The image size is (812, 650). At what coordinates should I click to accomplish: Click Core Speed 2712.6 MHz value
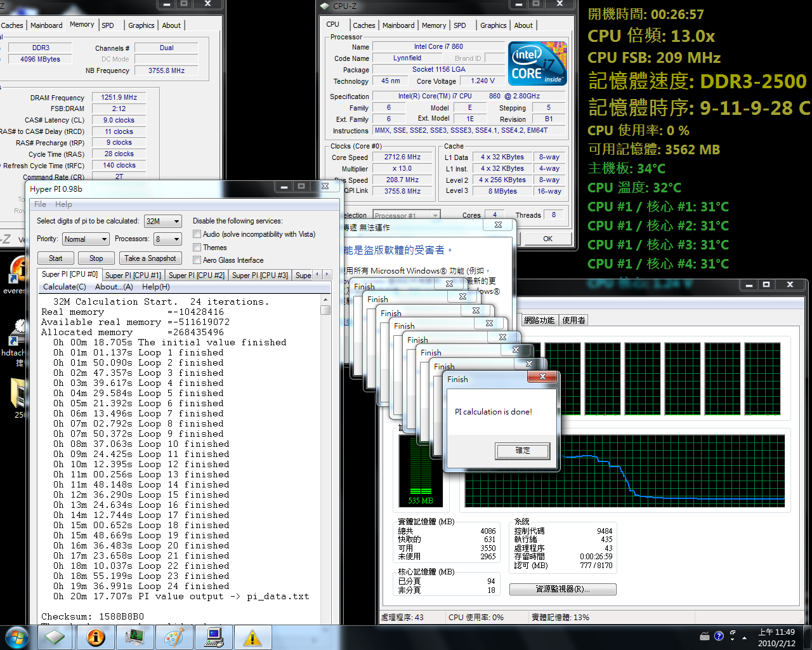pos(403,157)
